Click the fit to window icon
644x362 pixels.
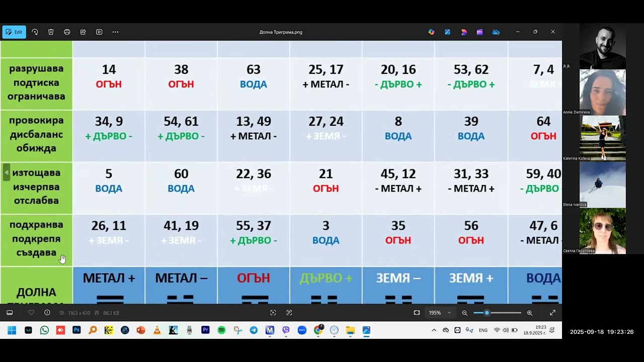click(x=417, y=313)
